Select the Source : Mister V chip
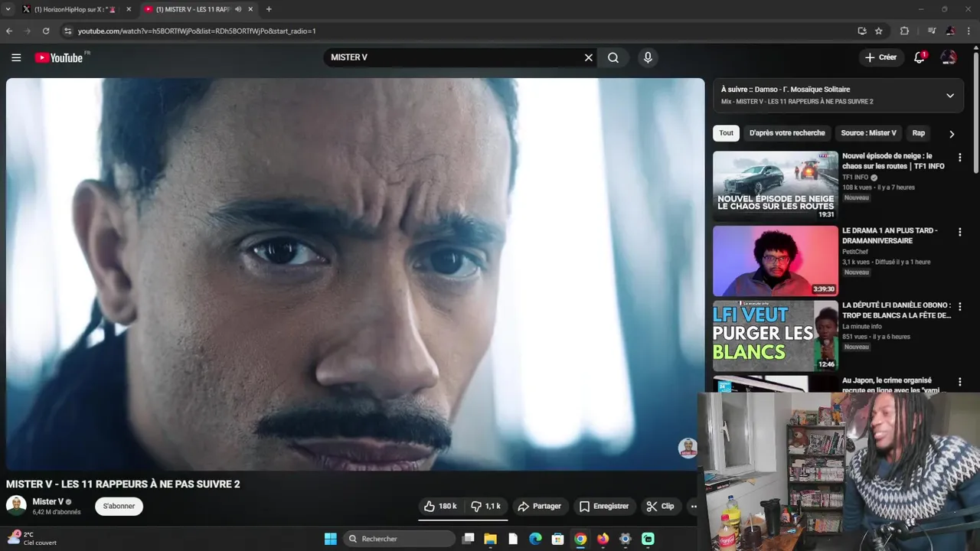Viewport: 980px width, 551px height. coord(868,133)
